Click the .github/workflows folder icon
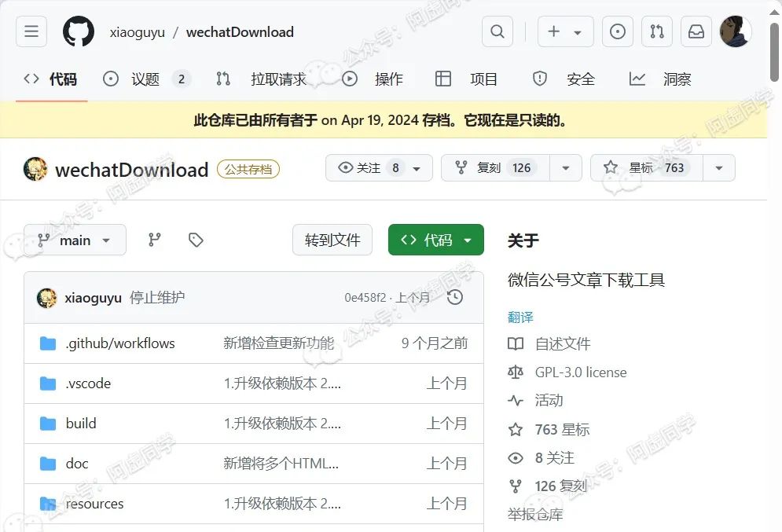The width and height of the screenshot is (782, 532). click(48, 343)
